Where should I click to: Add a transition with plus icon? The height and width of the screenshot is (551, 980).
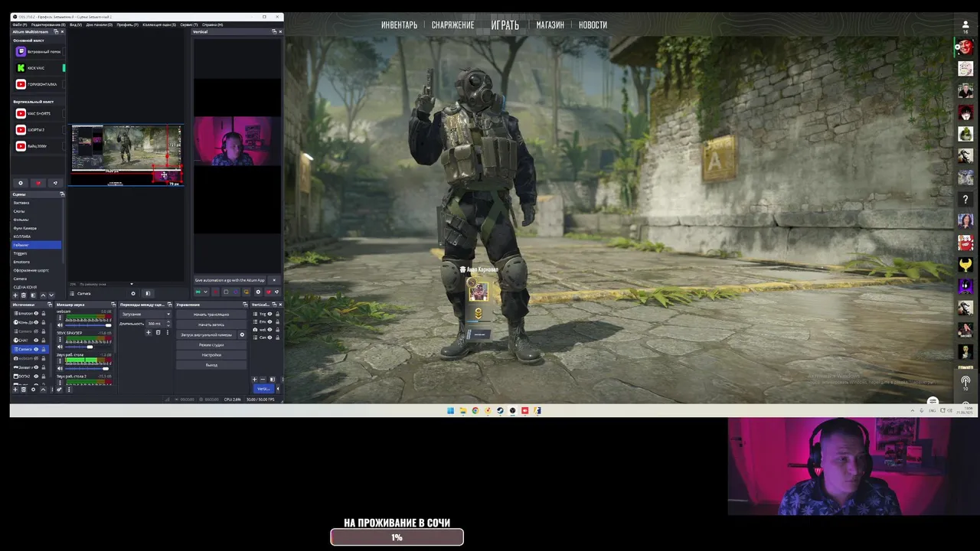[x=149, y=332]
